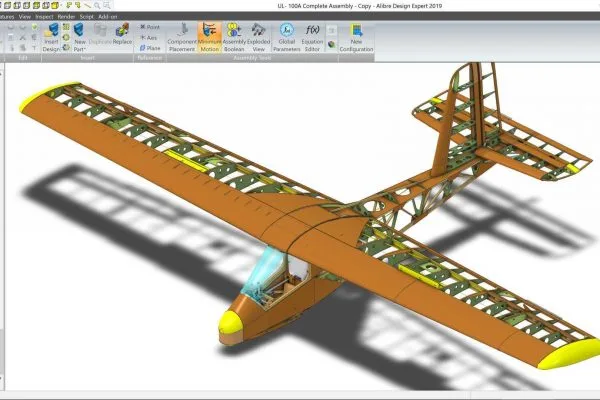Insert a reference Point
The height and width of the screenshot is (400, 600).
(150, 27)
